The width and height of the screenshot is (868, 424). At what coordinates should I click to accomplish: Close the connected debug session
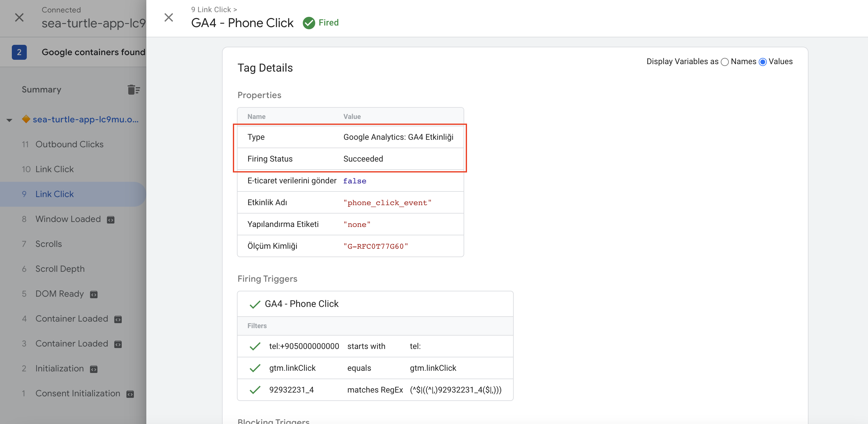click(19, 17)
